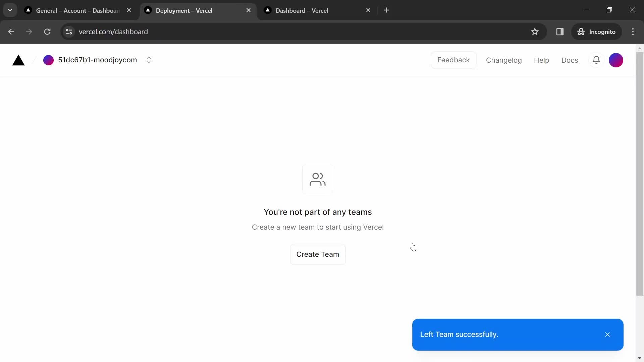This screenshot has width=644, height=362.
Task: Click the bookmark/star icon in address bar
Action: click(x=535, y=32)
